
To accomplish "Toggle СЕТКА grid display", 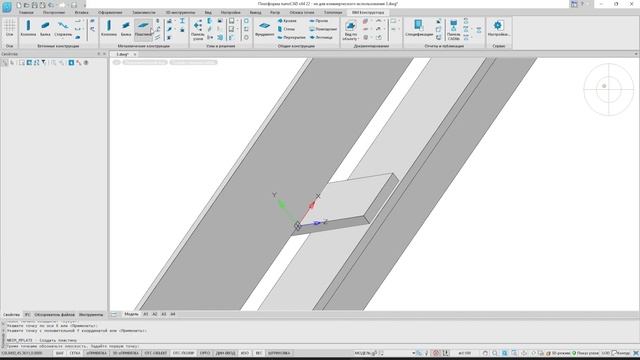I will [75, 353].
